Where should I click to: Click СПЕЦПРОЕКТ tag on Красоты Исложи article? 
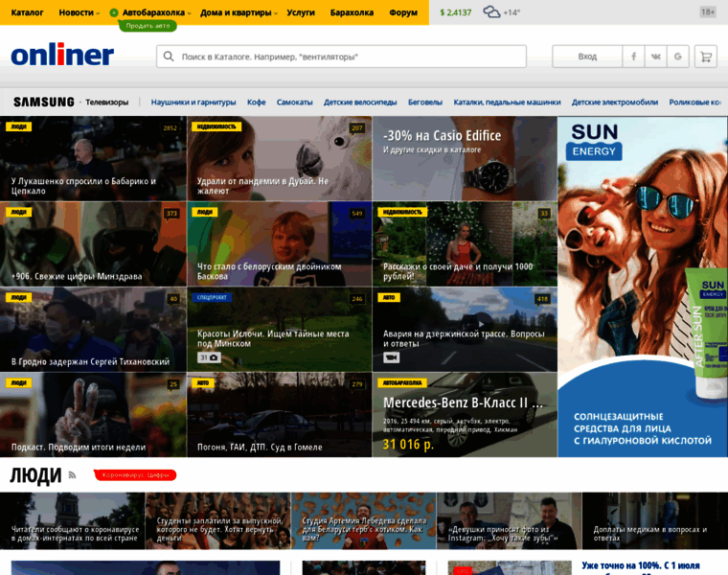point(212,298)
